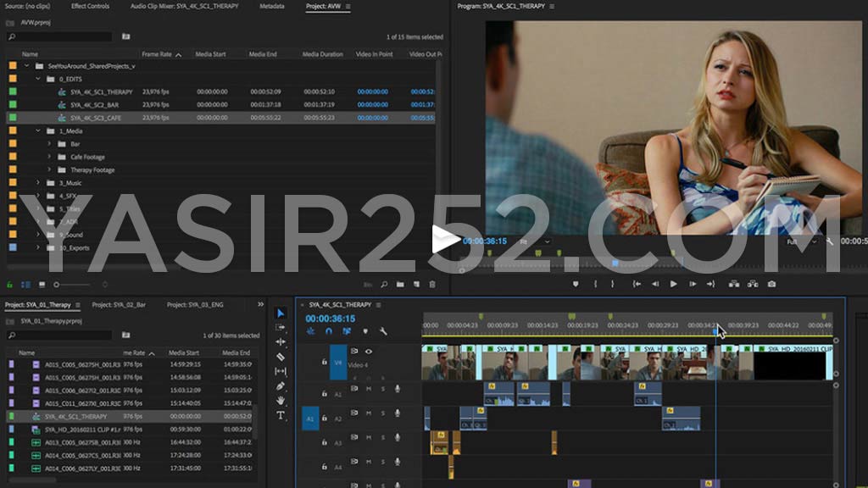Expand the Cafe Footage folder
The image size is (868, 488).
pos(48,157)
